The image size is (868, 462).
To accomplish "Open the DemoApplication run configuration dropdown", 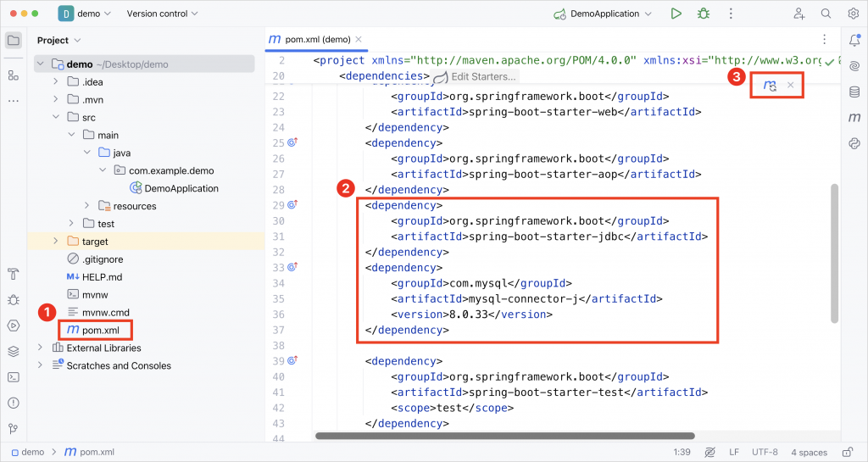I will coord(603,14).
